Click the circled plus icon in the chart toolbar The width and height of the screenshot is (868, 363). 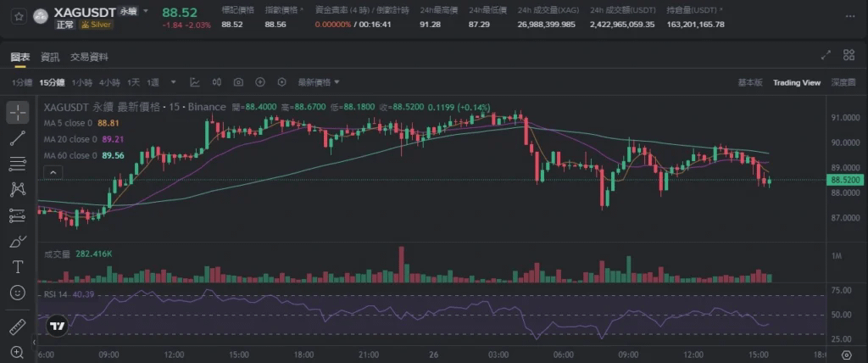click(260, 82)
